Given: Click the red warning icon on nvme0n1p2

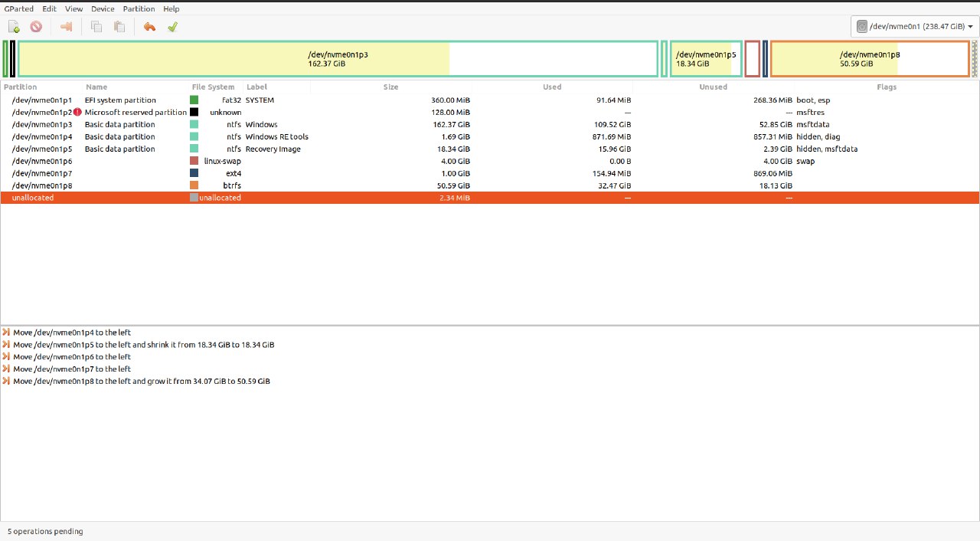Looking at the screenshot, I should 77,113.
